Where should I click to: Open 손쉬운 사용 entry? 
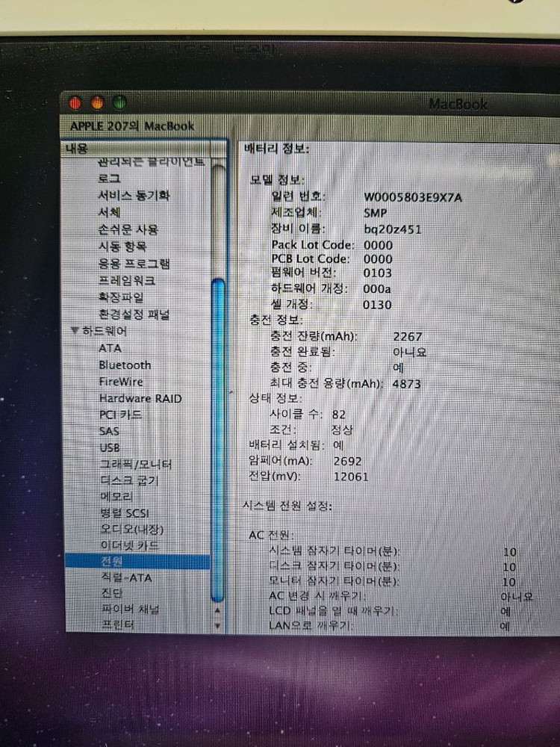click(x=128, y=229)
